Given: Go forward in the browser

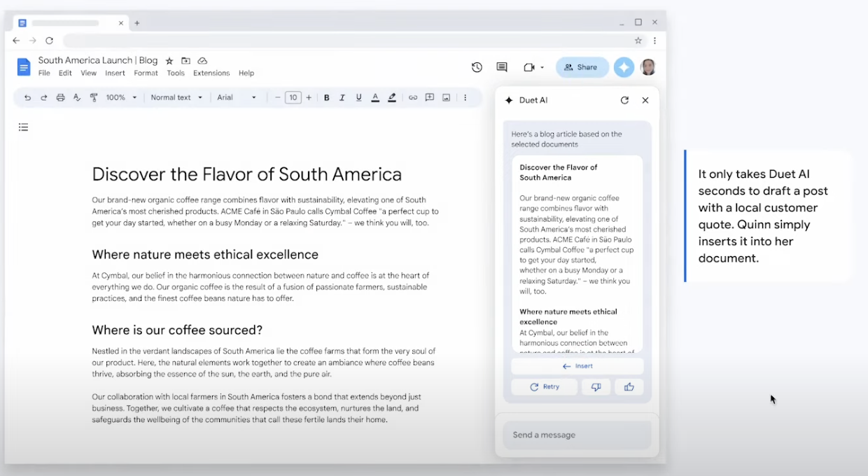Looking at the screenshot, I should (x=32, y=41).
